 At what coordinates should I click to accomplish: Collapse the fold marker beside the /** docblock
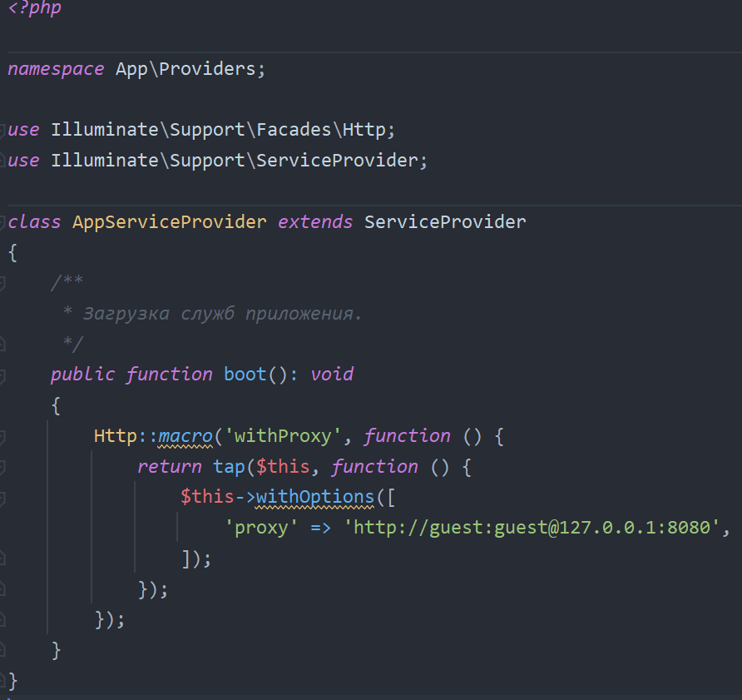[2, 283]
